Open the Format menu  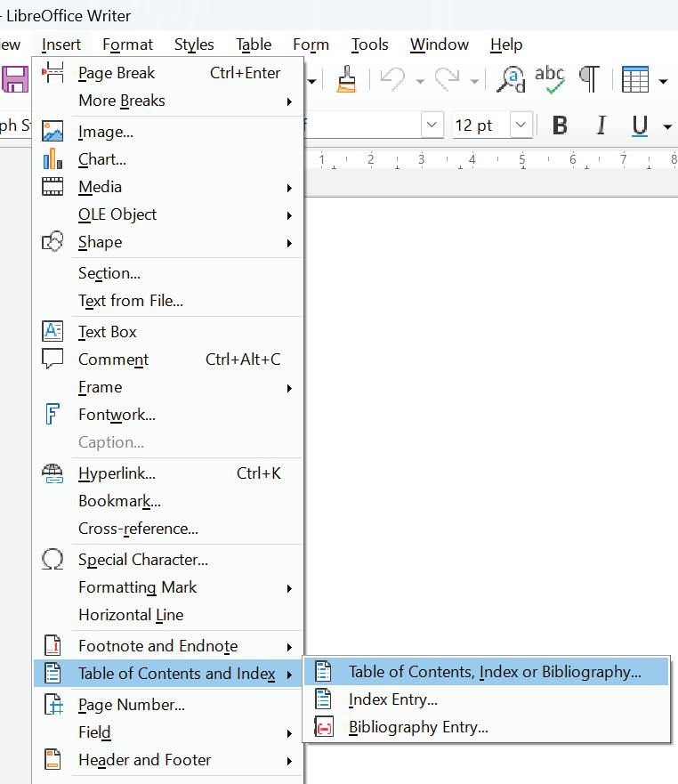[x=127, y=44]
